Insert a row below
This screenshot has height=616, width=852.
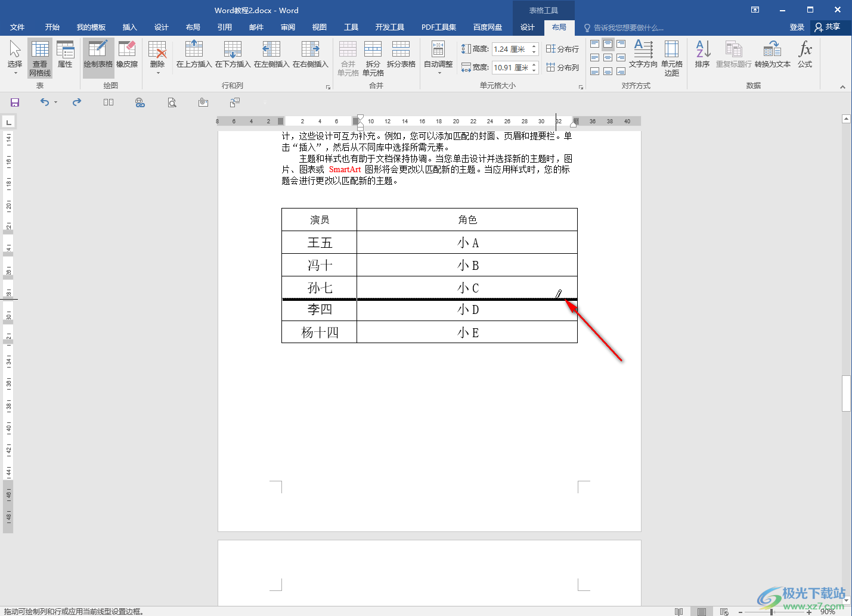click(x=233, y=55)
